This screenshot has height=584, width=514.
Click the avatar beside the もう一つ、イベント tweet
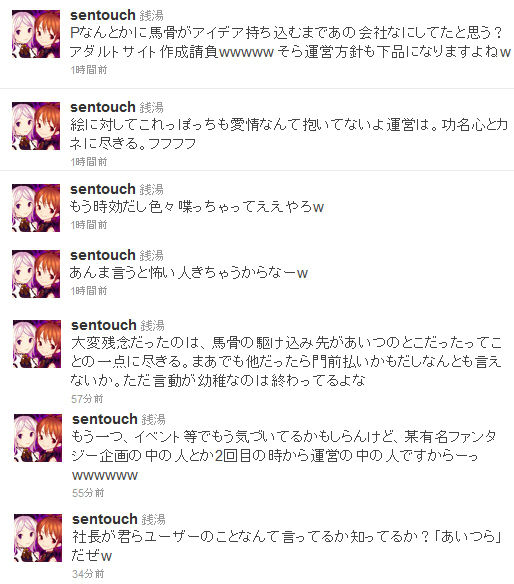(x=38, y=438)
